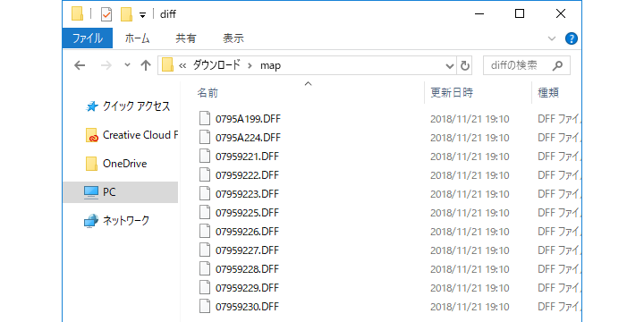Viewport: 644px width, 322px height.
Task: Select the 07959225.DFF file
Action: [247, 213]
